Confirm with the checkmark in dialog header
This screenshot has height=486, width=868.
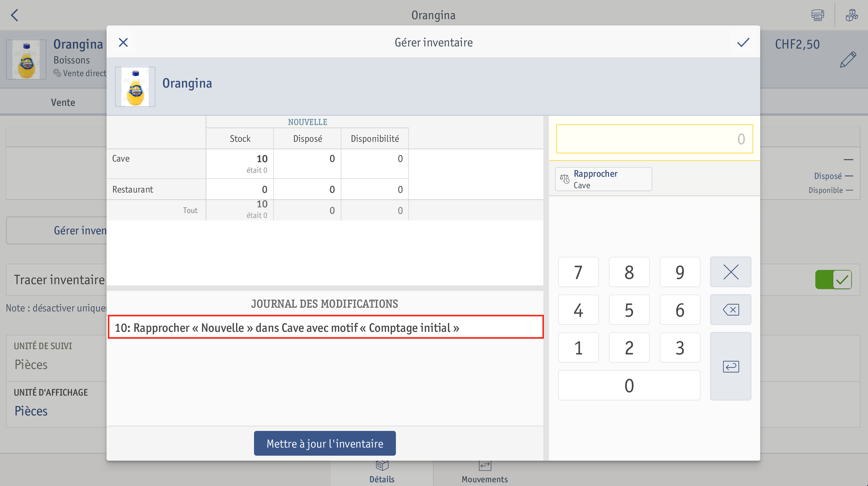pos(743,42)
